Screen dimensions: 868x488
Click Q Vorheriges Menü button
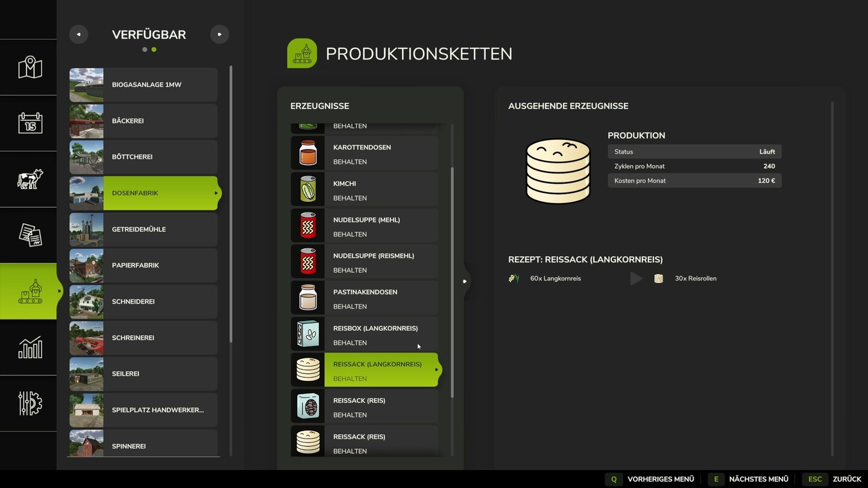(x=650, y=479)
